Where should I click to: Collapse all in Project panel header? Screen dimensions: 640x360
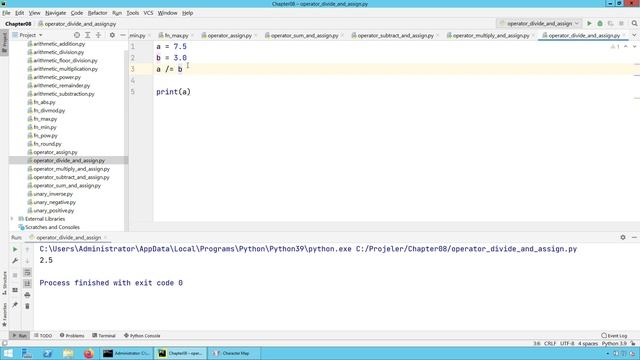[x=98, y=35]
